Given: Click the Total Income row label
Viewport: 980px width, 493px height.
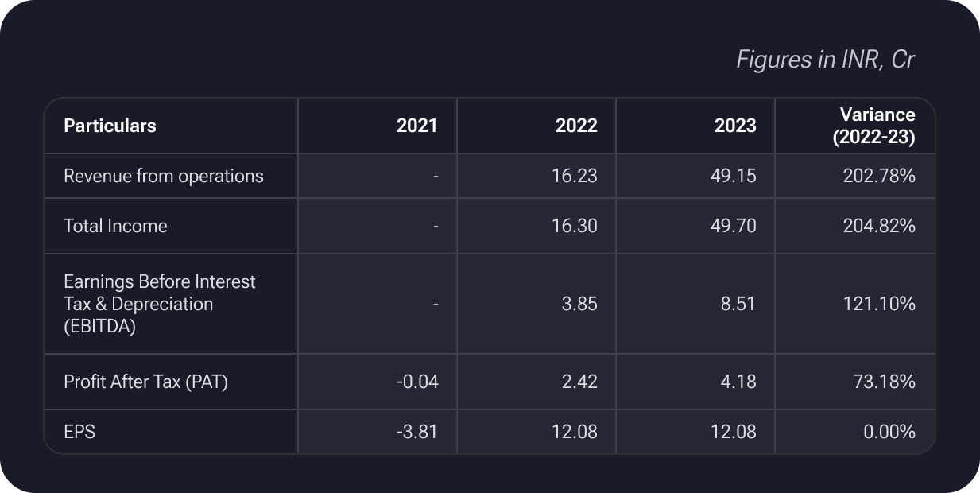Looking at the screenshot, I should coord(115,226).
